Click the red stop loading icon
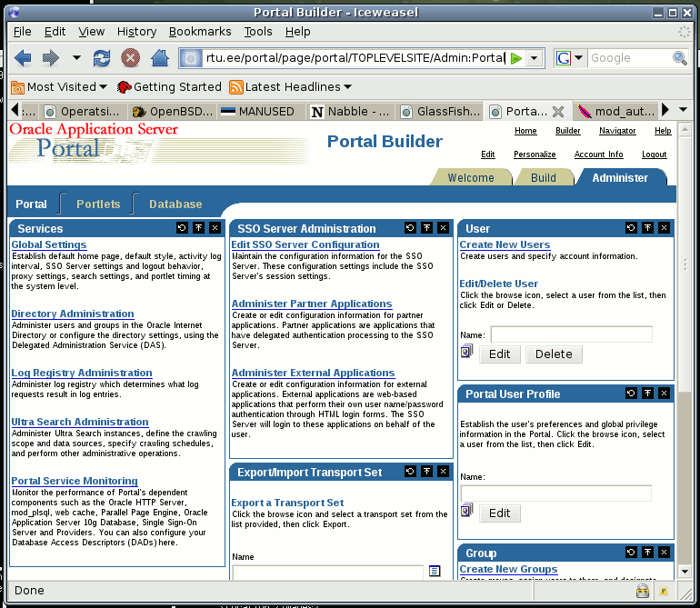Image resolution: width=700 pixels, height=608 pixels. 130,58
